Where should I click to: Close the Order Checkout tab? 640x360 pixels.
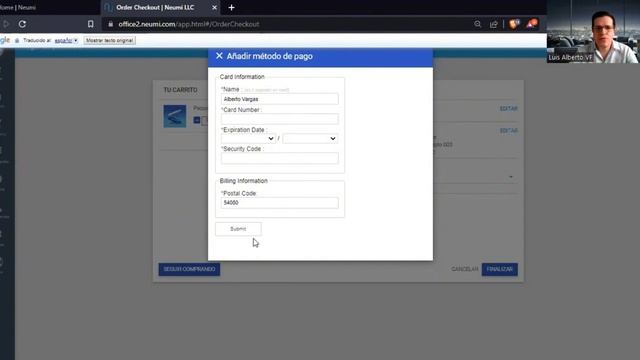(x=214, y=7)
